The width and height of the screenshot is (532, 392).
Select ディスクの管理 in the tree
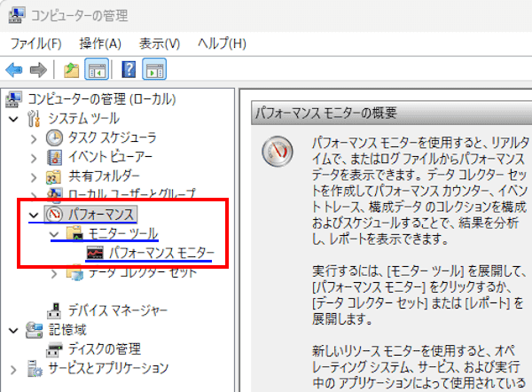(x=106, y=348)
